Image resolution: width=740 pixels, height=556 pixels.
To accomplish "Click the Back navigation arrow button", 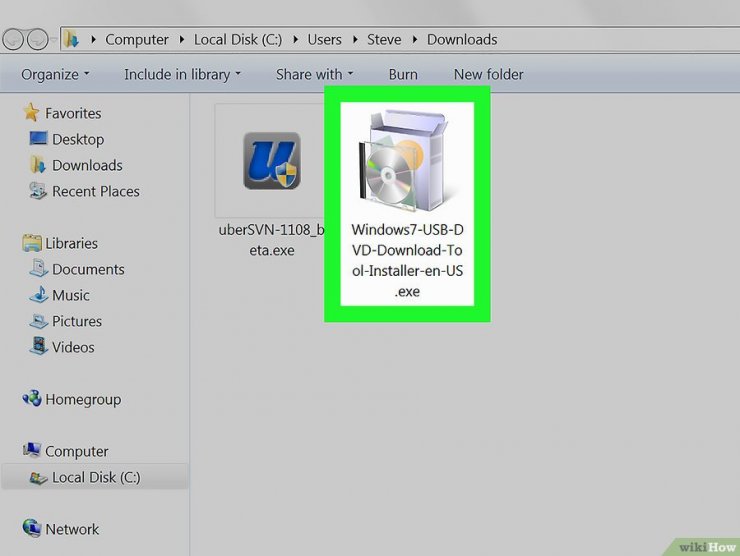I will point(13,39).
